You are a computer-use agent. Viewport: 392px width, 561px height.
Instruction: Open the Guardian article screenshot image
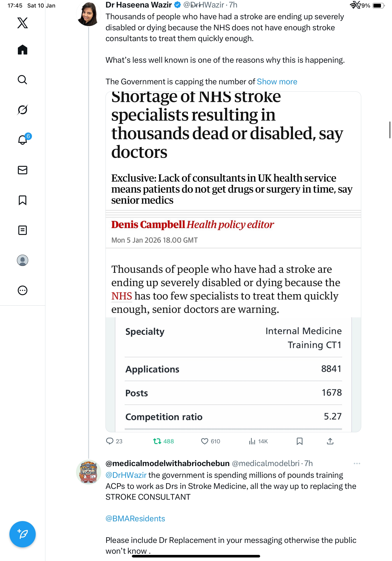point(233,261)
